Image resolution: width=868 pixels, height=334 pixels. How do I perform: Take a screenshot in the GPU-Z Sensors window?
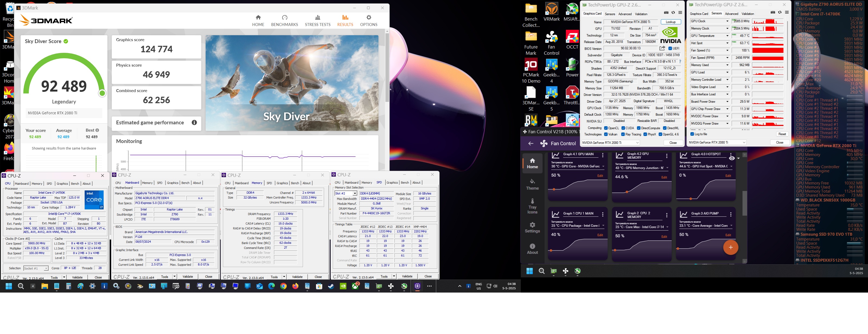[x=773, y=12]
